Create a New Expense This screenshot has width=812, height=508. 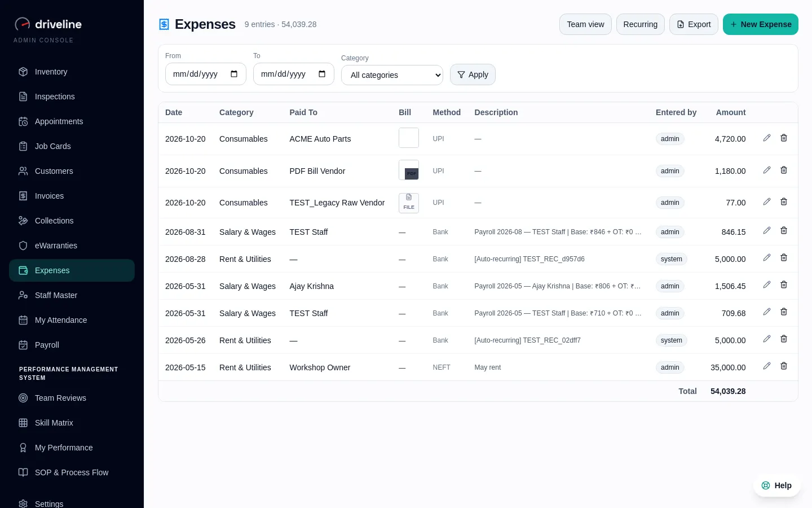(x=761, y=24)
